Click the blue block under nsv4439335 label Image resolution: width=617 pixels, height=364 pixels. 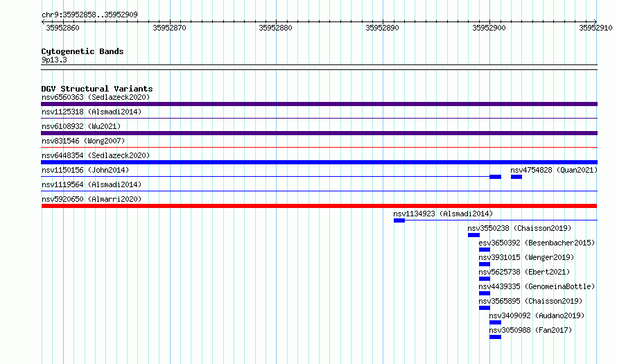click(485, 293)
